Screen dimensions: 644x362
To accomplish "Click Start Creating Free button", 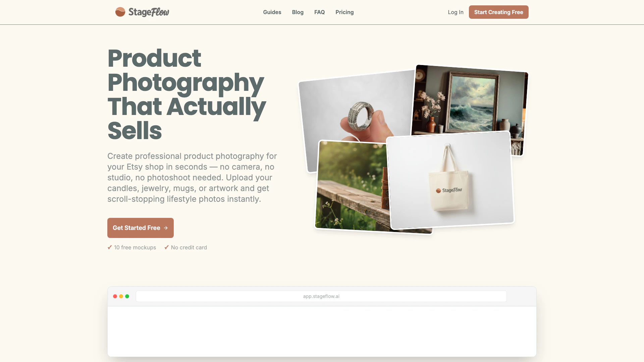I will (x=498, y=12).
